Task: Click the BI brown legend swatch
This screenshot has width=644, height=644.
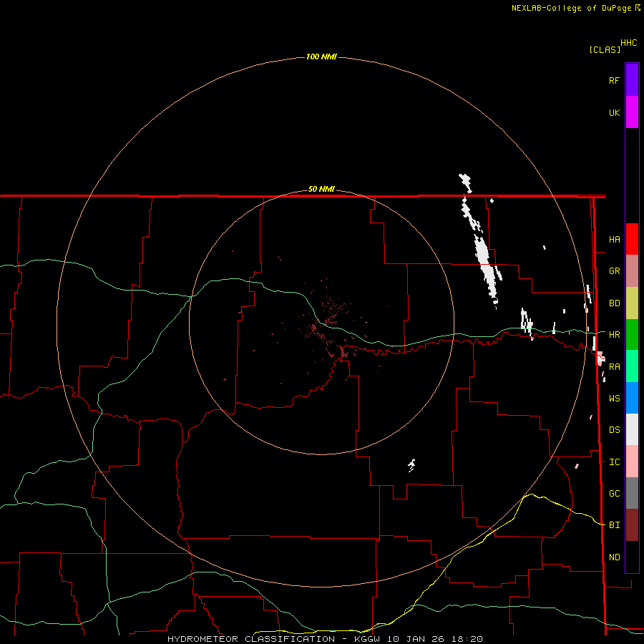Action: (x=632, y=525)
